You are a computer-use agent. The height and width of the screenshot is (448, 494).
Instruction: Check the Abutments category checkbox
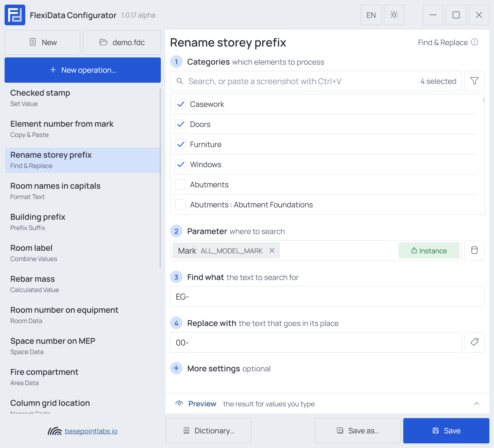pos(180,184)
